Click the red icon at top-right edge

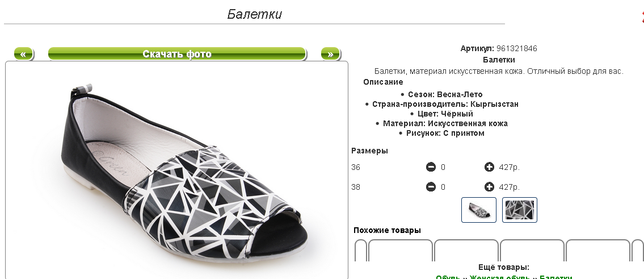[x=642, y=16]
